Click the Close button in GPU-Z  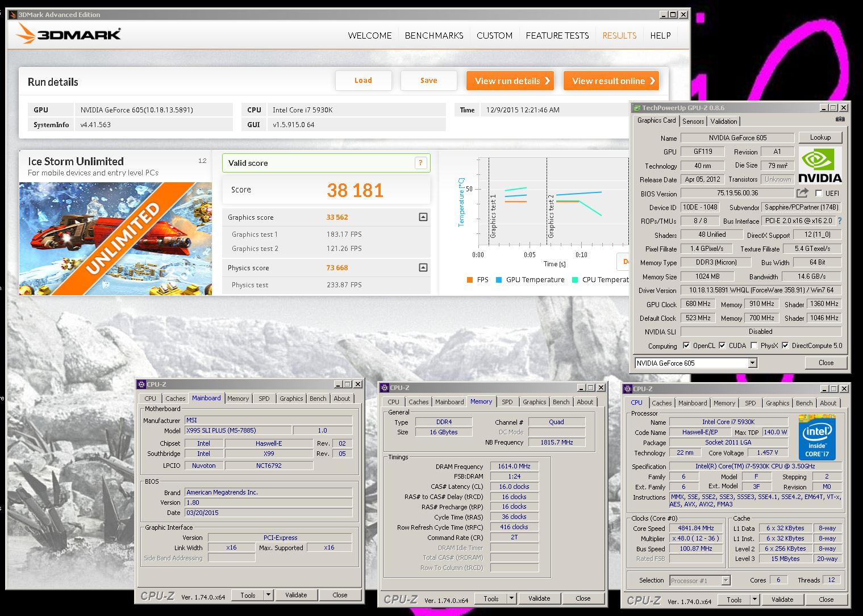(826, 363)
